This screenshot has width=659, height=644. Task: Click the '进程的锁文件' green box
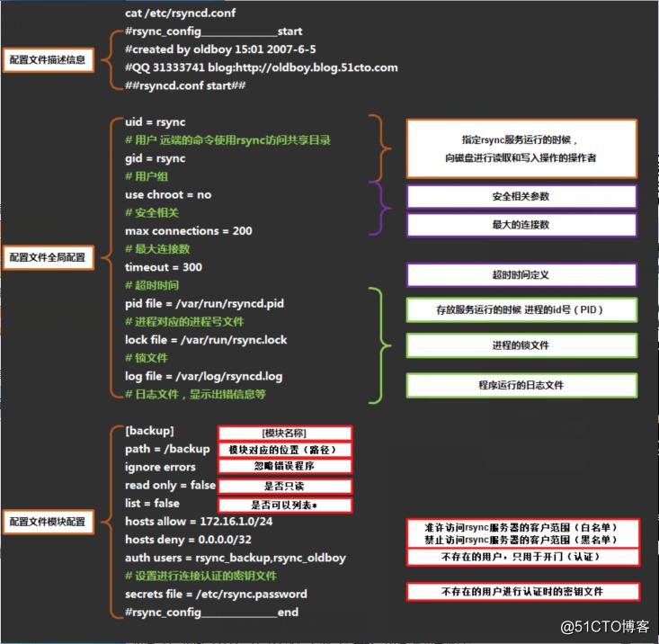click(521, 345)
